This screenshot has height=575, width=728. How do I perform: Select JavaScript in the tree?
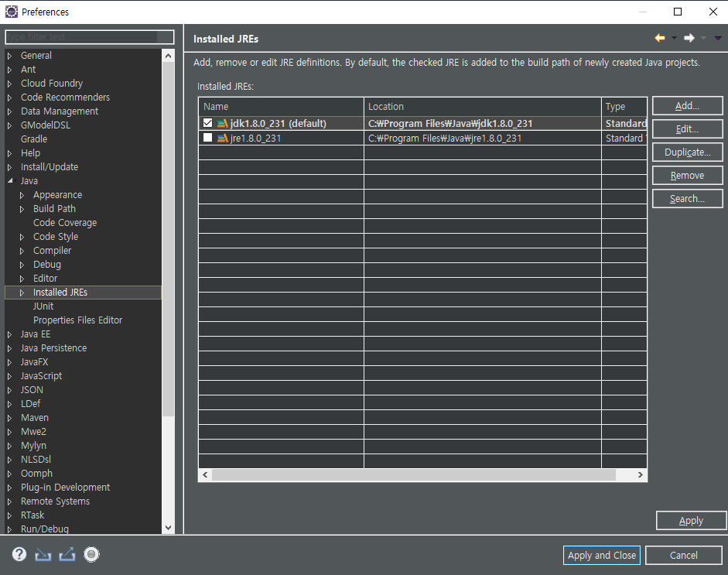click(x=41, y=376)
